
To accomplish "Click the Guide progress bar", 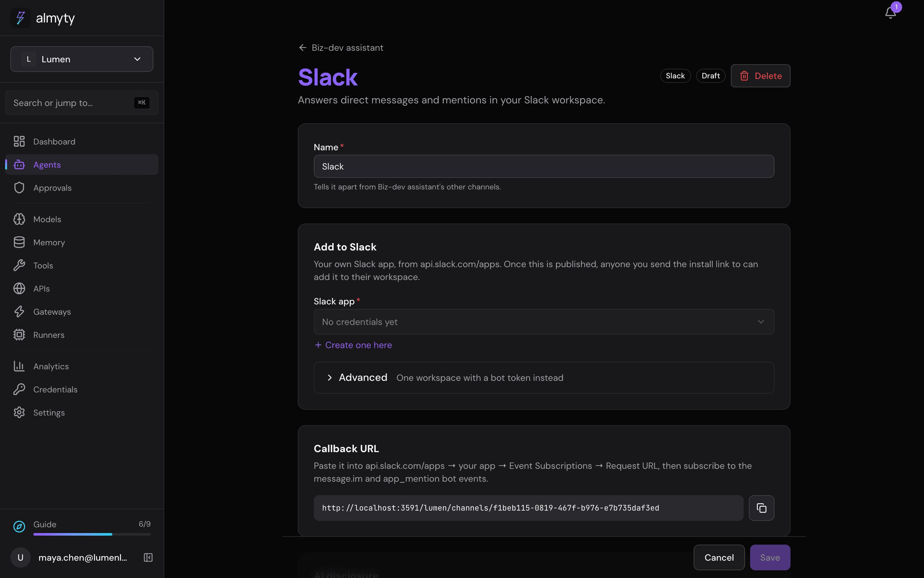I will (x=92, y=534).
